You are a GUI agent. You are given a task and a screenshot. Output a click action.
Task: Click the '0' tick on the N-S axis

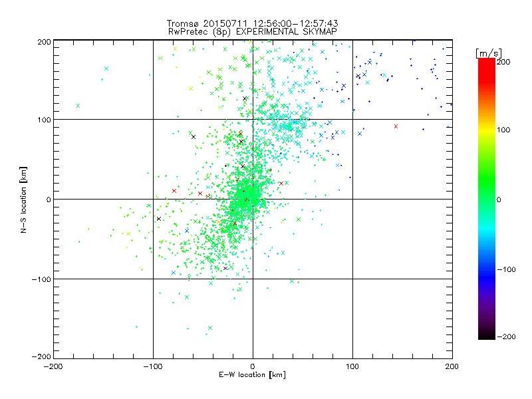(49, 199)
